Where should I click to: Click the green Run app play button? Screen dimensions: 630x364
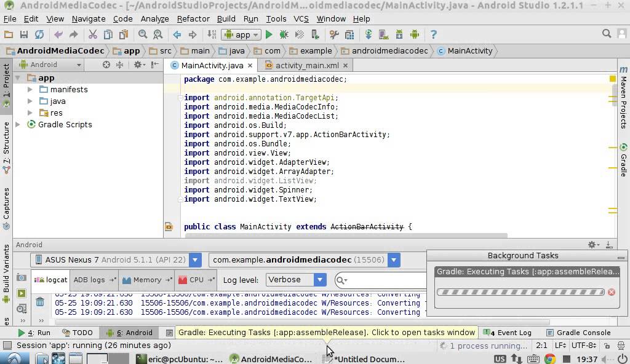[x=269, y=34]
